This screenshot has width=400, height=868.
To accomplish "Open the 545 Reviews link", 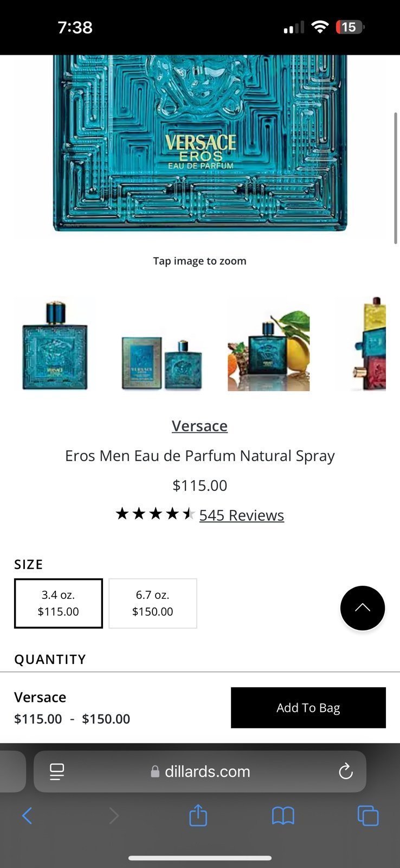I will pos(242,515).
